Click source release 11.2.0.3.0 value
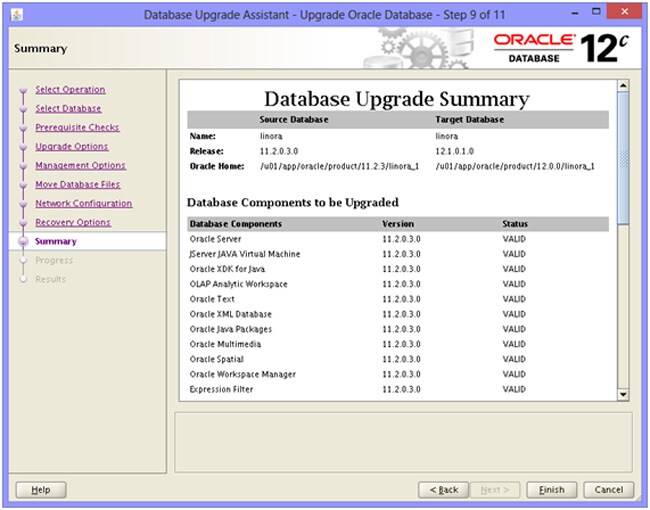 click(279, 151)
